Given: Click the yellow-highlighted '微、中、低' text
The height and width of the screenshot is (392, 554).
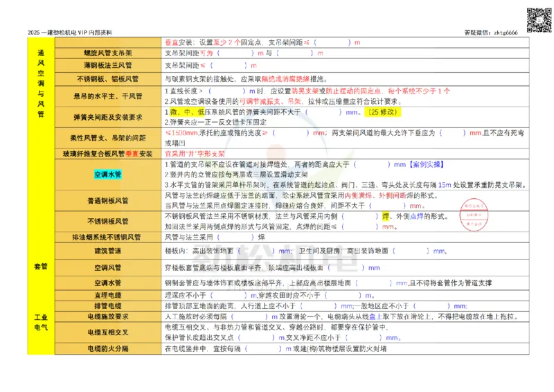Looking at the screenshot, I should [187, 112].
